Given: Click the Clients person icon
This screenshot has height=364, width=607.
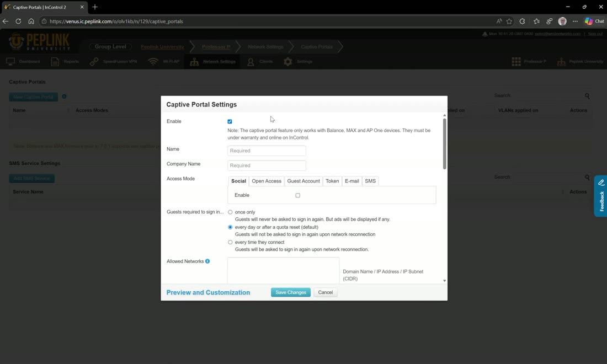Looking at the screenshot, I should coord(251,62).
